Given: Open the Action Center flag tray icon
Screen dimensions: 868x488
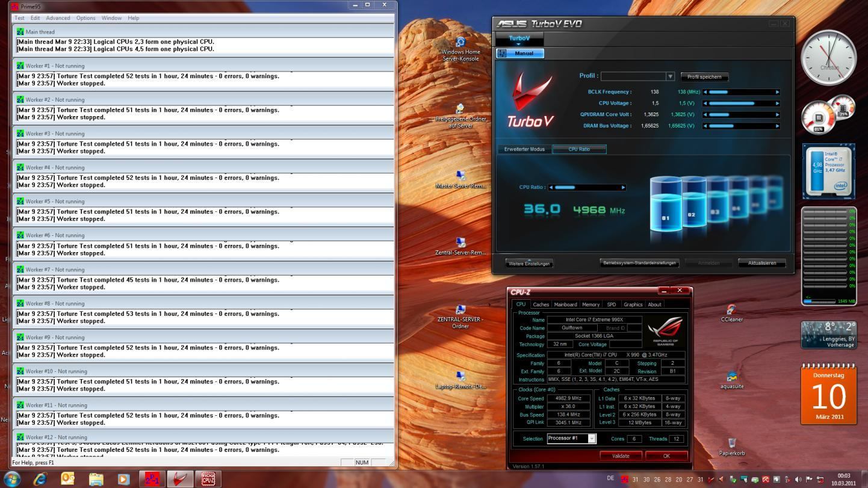Looking at the screenshot, I should [x=808, y=480].
